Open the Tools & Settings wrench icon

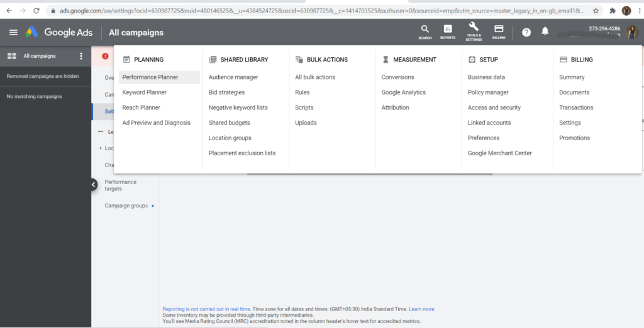pos(474,31)
